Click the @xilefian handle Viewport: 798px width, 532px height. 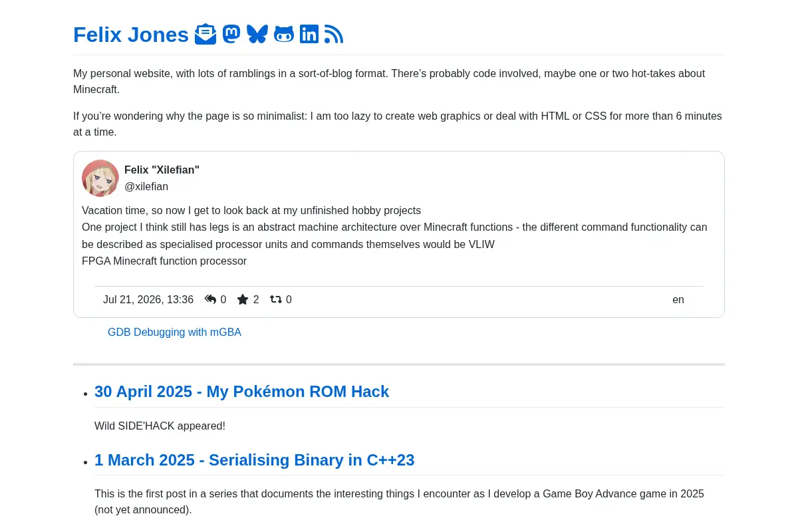click(146, 186)
